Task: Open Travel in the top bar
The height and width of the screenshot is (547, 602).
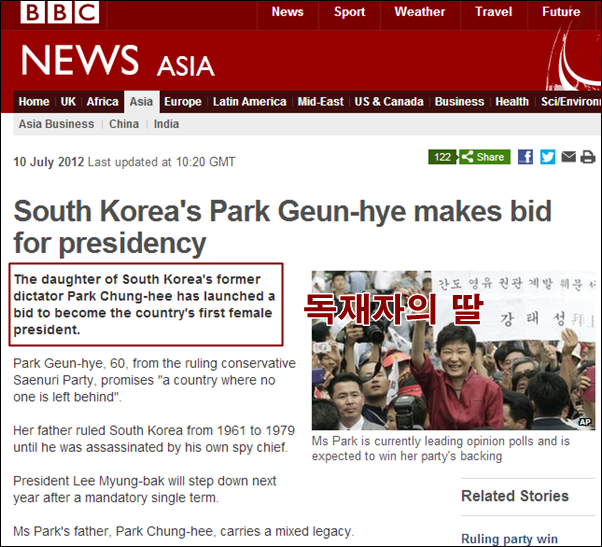Action: pyautogui.click(x=493, y=12)
